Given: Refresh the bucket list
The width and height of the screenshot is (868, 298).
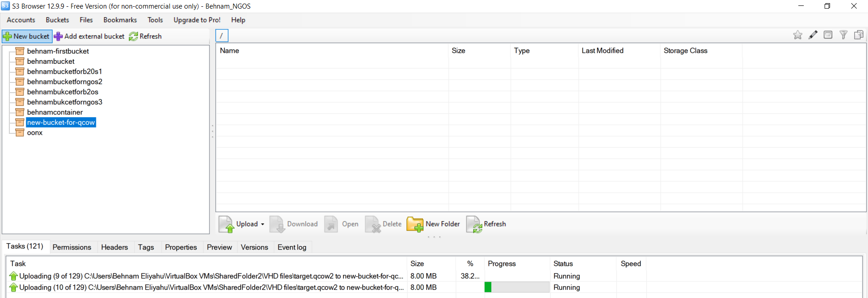Looking at the screenshot, I should (145, 36).
